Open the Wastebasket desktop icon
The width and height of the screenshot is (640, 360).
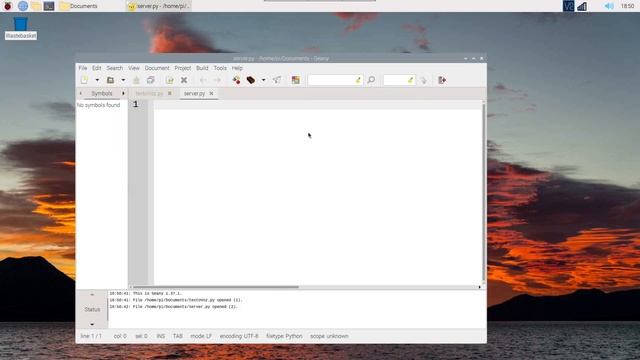(21, 28)
